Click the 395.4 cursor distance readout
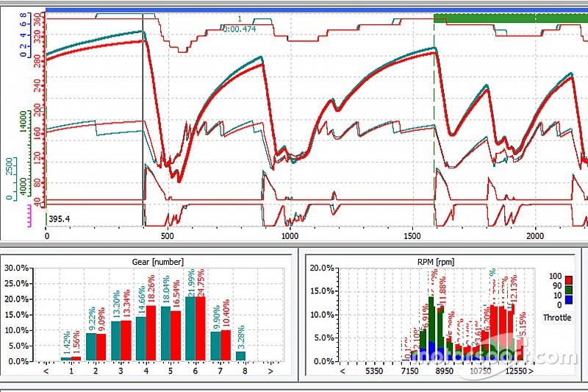This screenshot has height=392, width=588. [59, 219]
